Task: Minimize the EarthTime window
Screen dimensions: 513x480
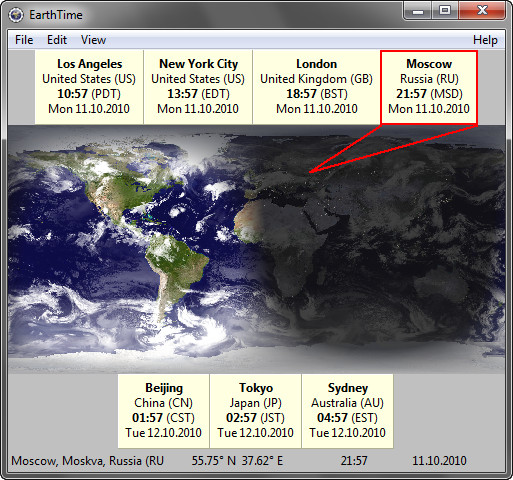Action: click(418, 11)
